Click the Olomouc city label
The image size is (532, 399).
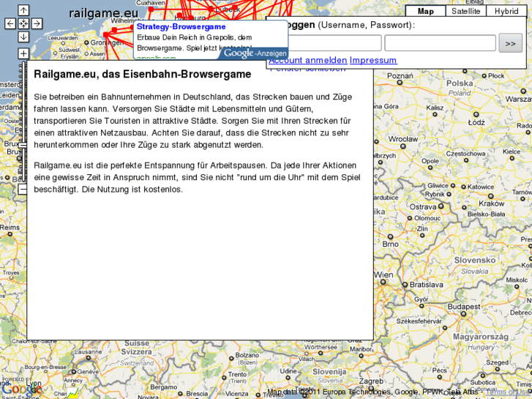pyautogui.click(x=427, y=218)
